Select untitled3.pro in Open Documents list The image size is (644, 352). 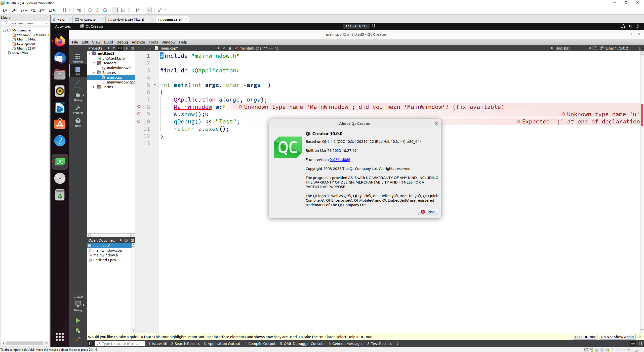click(x=104, y=260)
